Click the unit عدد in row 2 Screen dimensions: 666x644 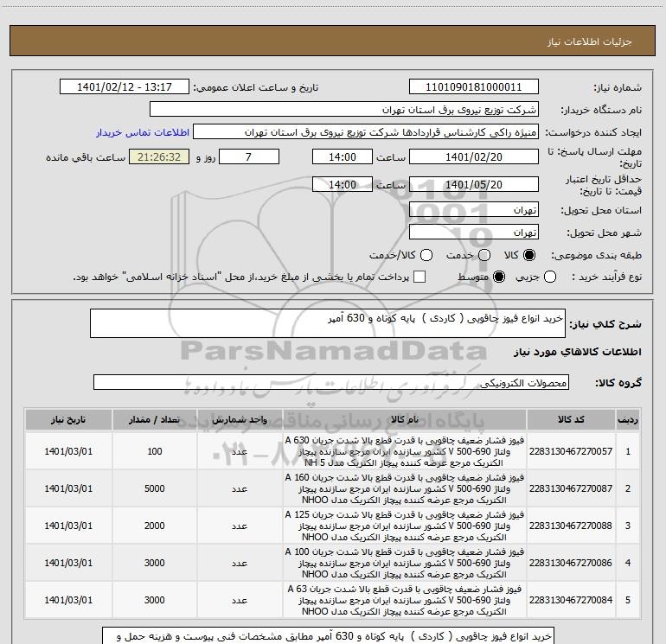pos(240,488)
